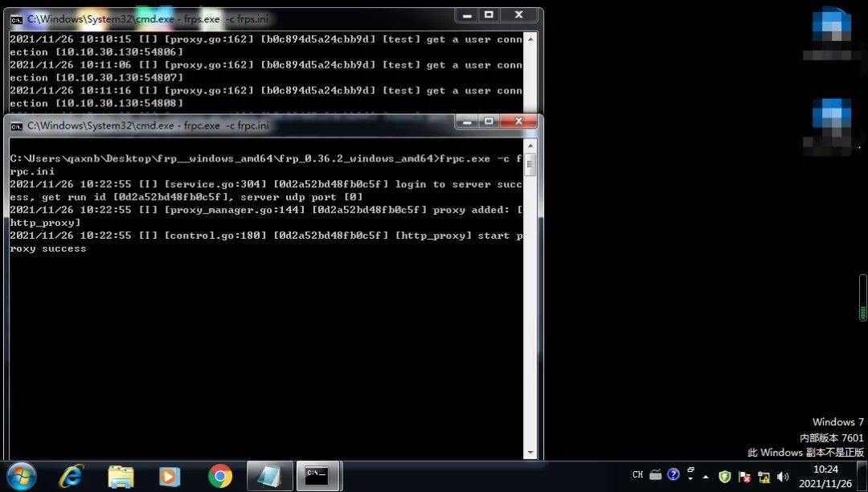Screen dimensions: 868x492
Task: Close the frpc.exe command window
Action: click(x=518, y=121)
